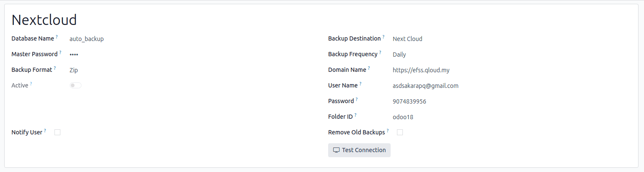
Task: Click question mark next to Backup Format
Action: [55, 68]
